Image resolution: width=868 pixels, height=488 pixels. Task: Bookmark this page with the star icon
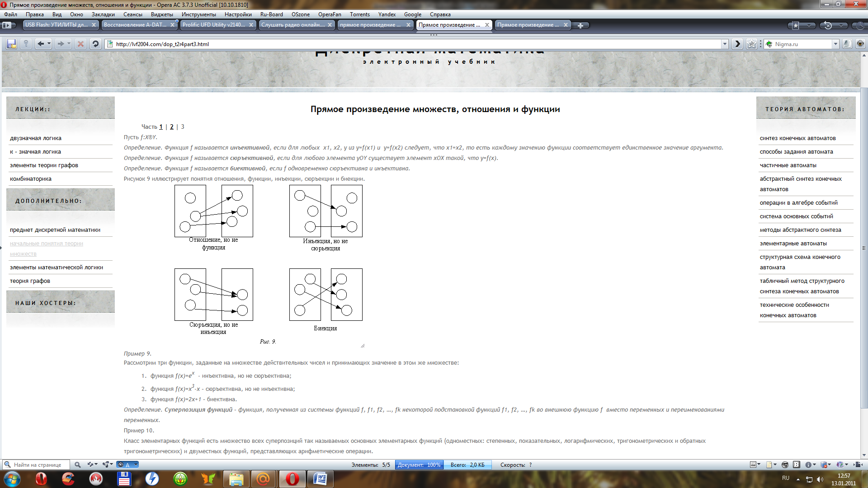click(751, 44)
